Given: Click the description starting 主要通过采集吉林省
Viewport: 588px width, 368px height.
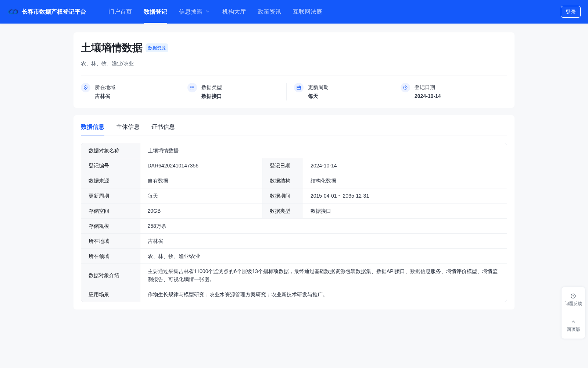Looking at the screenshot, I should (x=323, y=275).
